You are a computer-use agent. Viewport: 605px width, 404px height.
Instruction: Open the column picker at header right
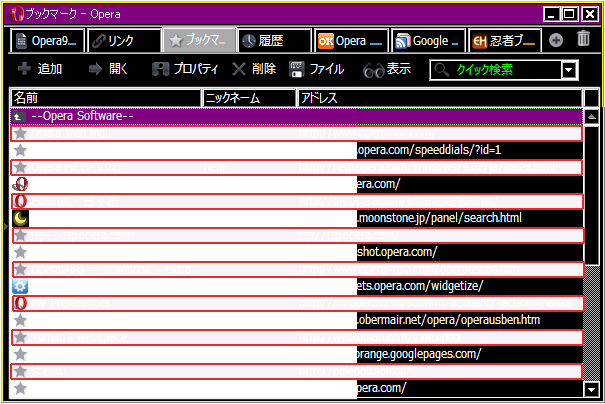coord(591,98)
